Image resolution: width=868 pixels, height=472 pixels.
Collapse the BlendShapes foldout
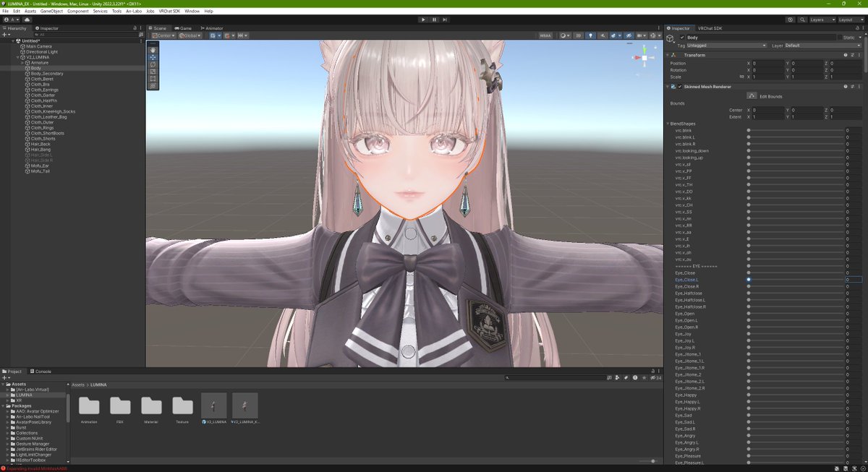(x=667, y=124)
